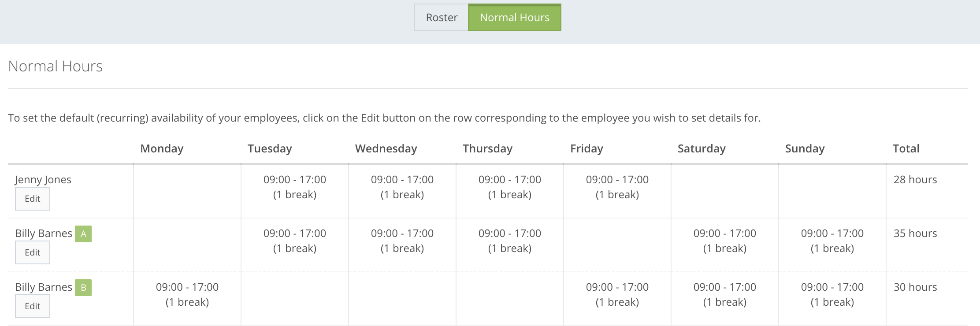The height and width of the screenshot is (326, 980).
Task: Click Edit button for Billy Barnes A
Action: click(33, 252)
